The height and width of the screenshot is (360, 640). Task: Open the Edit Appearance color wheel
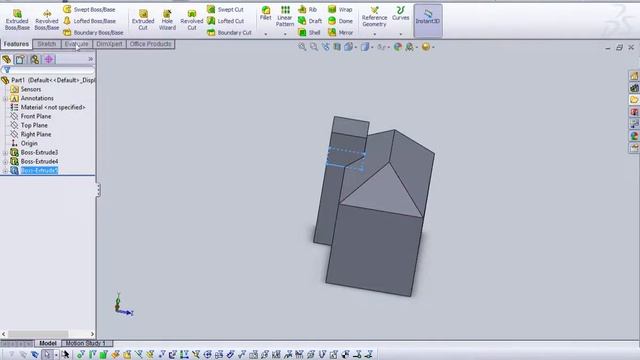398,47
